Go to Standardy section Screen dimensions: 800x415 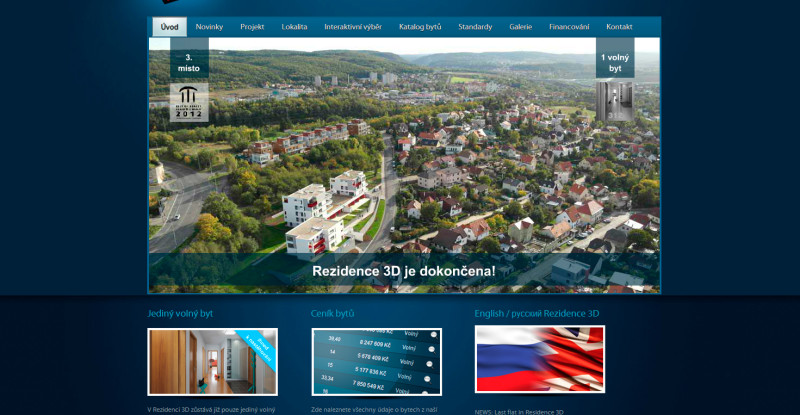point(475,27)
